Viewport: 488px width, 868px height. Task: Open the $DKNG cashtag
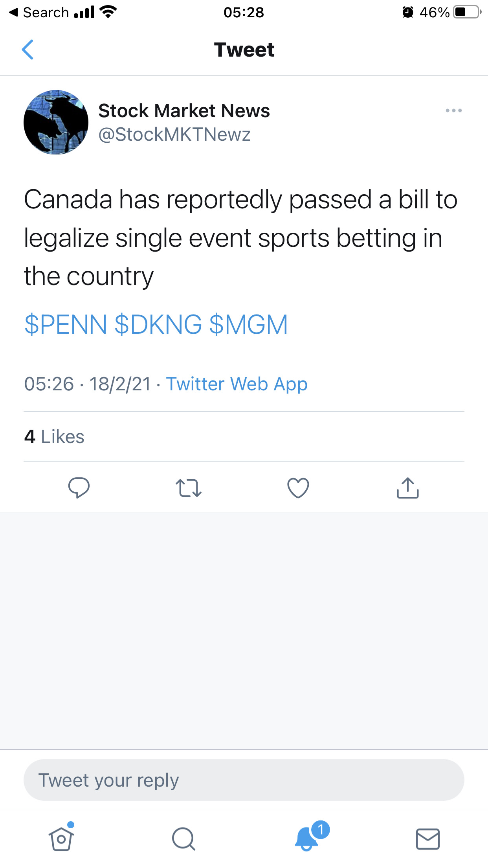pyautogui.click(x=158, y=325)
